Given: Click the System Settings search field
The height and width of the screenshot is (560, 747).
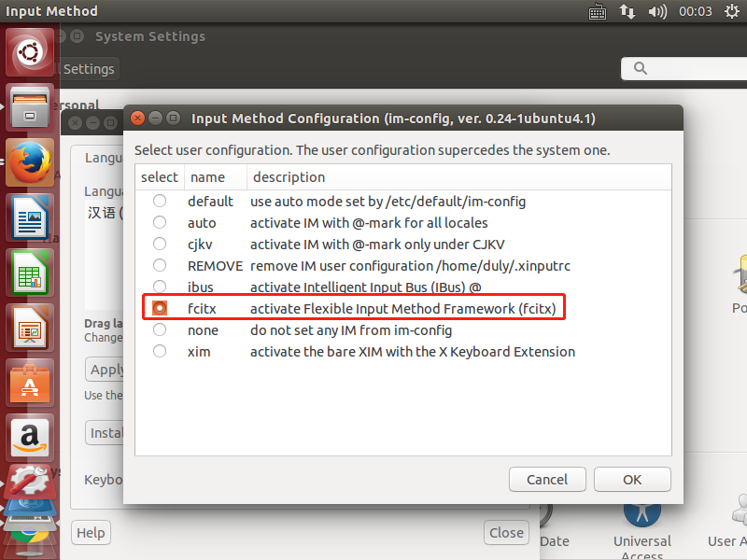Looking at the screenshot, I should pyautogui.click(x=686, y=68).
